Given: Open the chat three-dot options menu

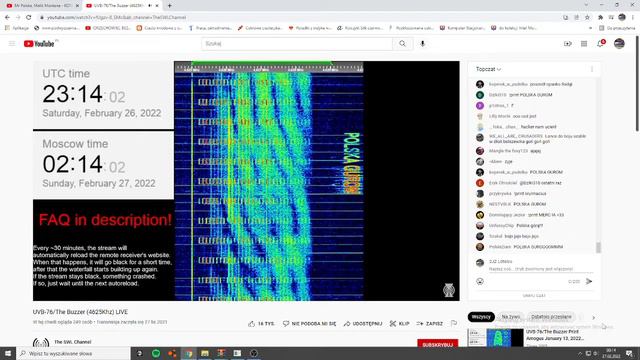Looking at the screenshot, I should 592,69.
